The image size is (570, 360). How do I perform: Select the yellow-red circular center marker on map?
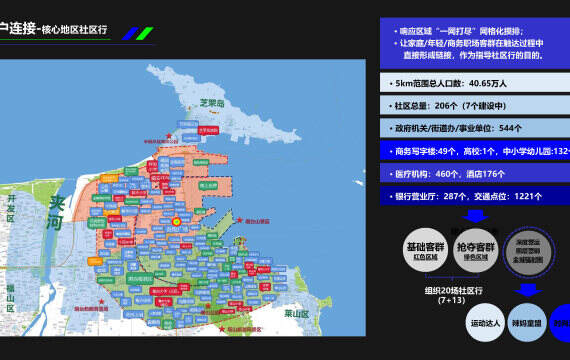click(176, 221)
